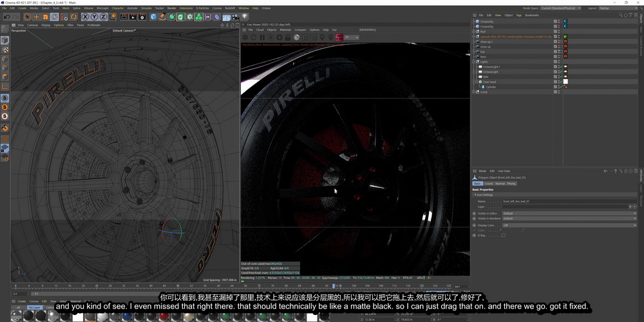This screenshot has width=644, height=322.
Task: Open the Floor environment icon
Action: click(226, 17)
